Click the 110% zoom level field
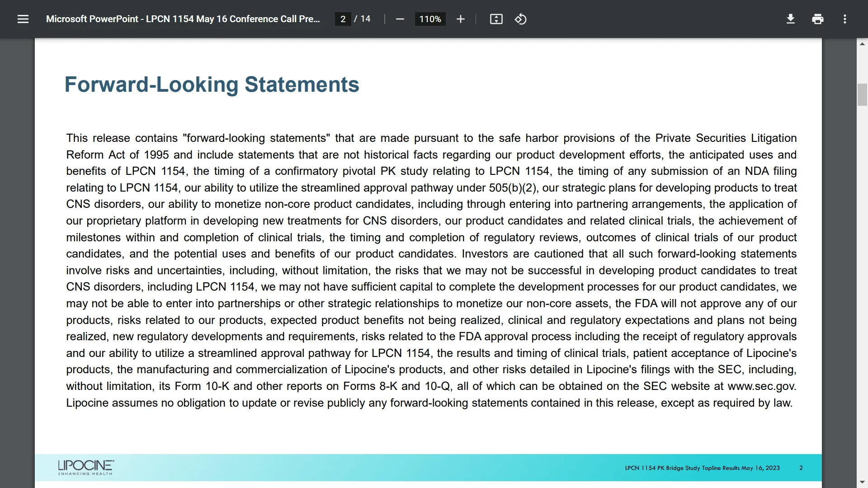Screen dimensions: 868x488 click(430, 19)
